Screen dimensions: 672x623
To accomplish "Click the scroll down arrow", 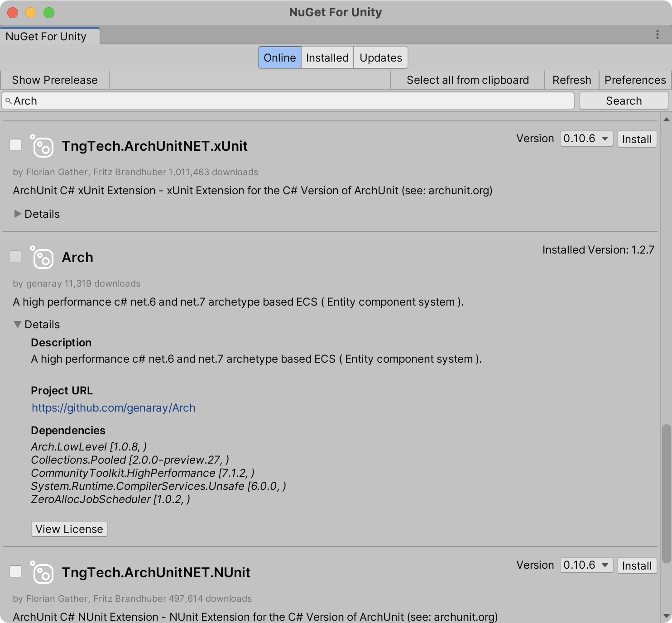I will 666,616.
